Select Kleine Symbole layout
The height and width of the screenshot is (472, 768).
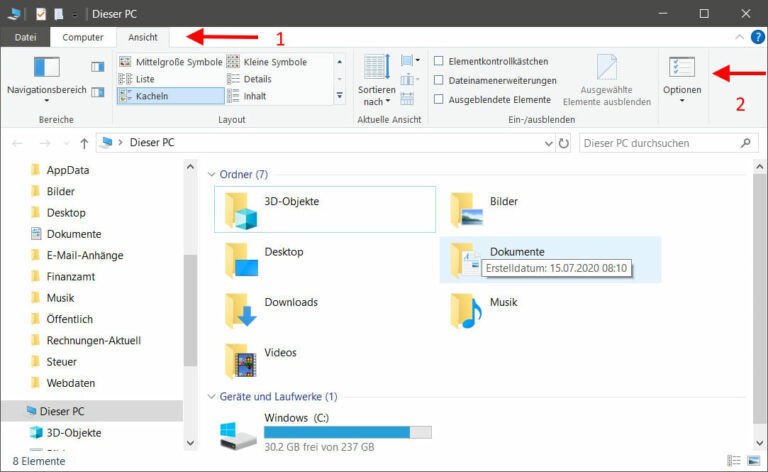[x=267, y=62]
